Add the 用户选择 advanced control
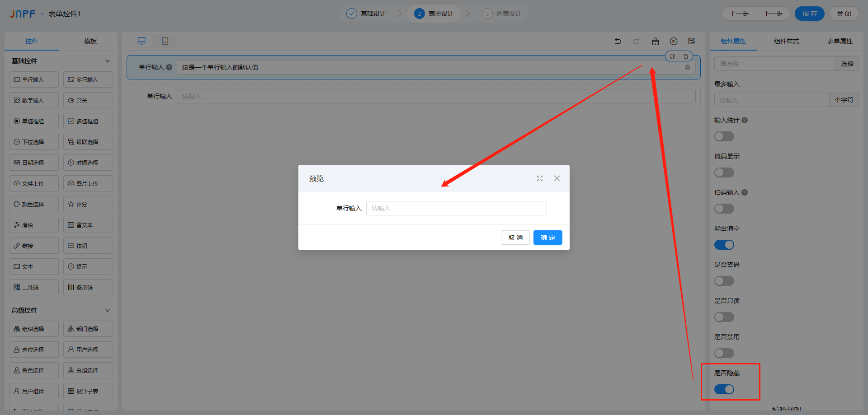Viewport: 868px width, 415px height. (88, 350)
